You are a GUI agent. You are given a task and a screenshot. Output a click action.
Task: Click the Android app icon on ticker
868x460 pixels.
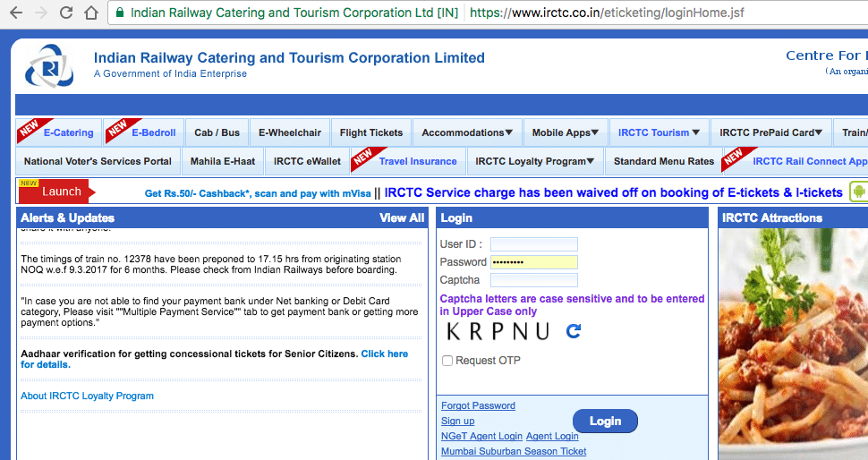tap(858, 192)
